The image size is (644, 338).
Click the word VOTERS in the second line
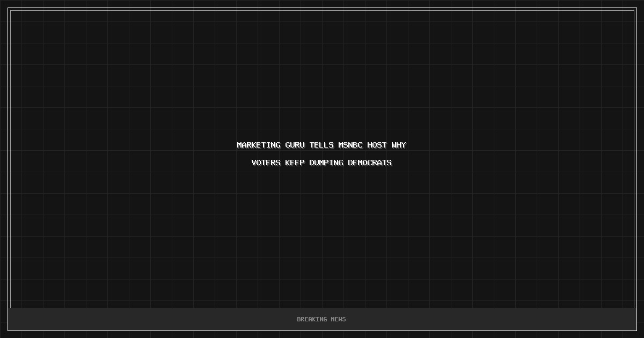tap(266, 163)
